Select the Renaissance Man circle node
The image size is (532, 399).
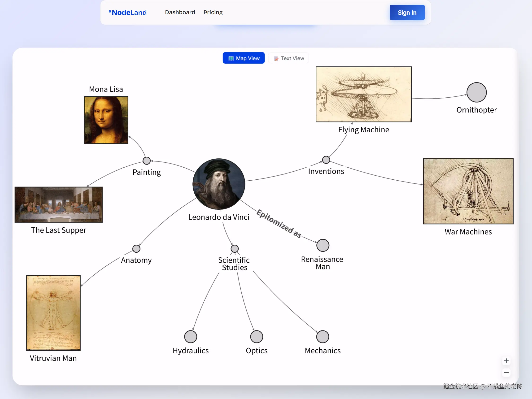pyautogui.click(x=323, y=245)
